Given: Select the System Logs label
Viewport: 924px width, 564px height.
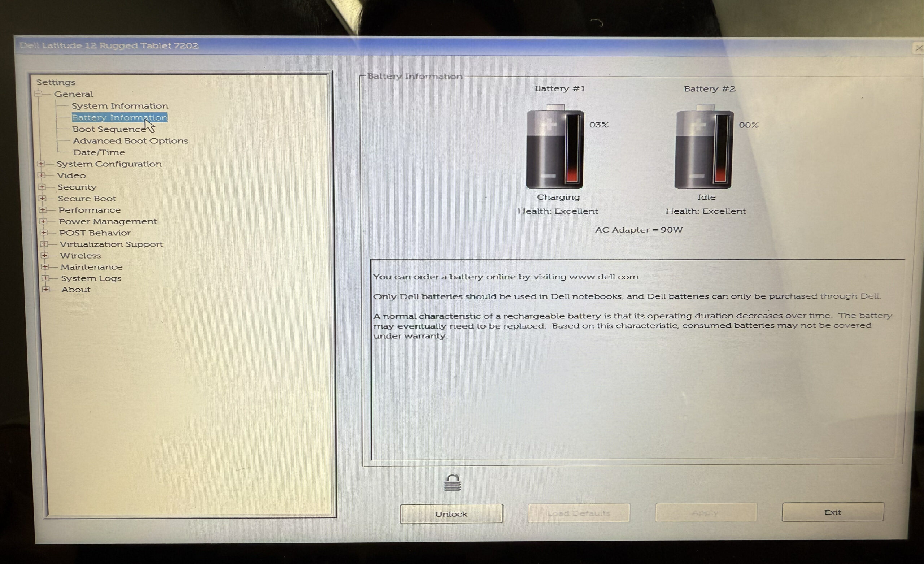Looking at the screenshot, I should click(91, 278).
